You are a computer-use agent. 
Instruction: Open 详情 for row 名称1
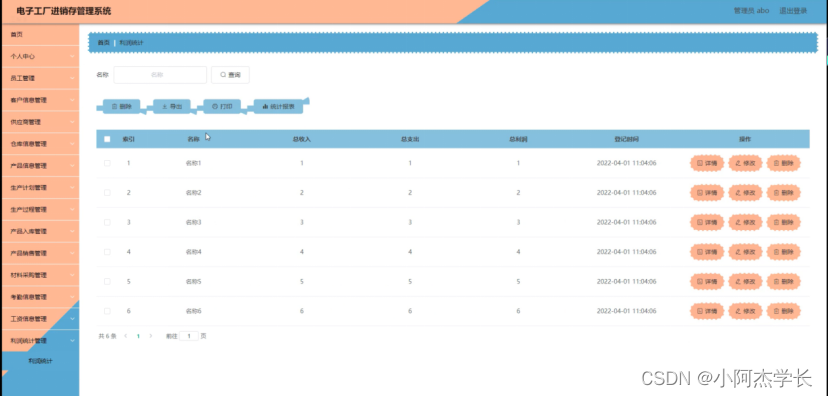(x=707, y=163)
